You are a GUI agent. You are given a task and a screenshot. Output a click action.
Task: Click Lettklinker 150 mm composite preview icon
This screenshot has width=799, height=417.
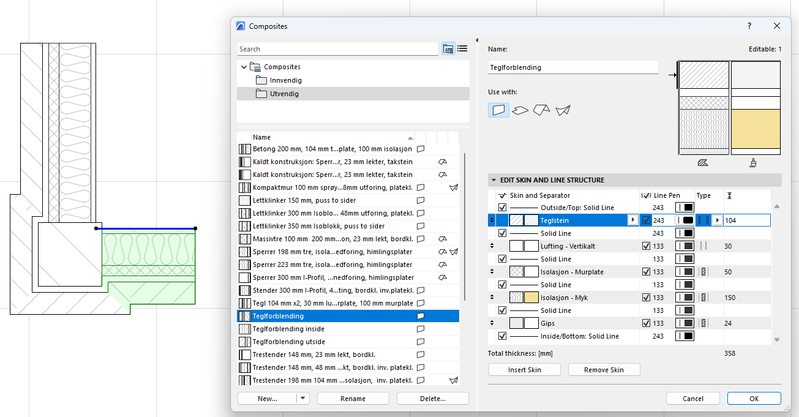coord(245,201)
